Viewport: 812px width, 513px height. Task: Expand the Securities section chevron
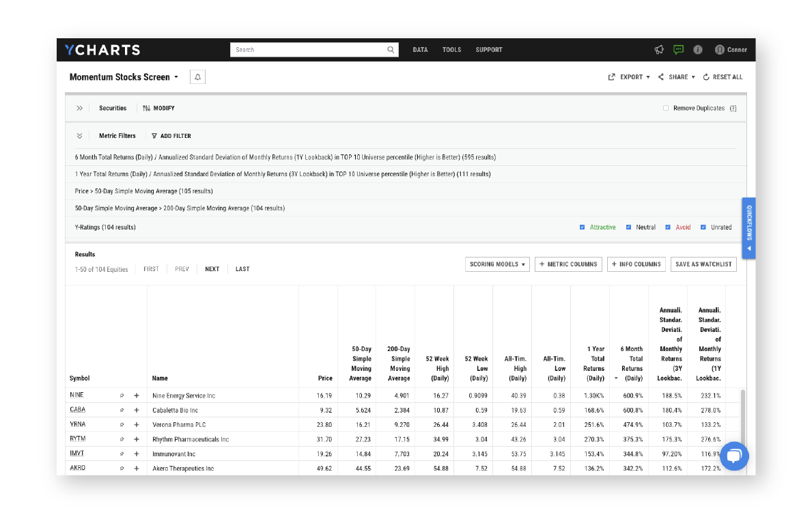(79, 109)
